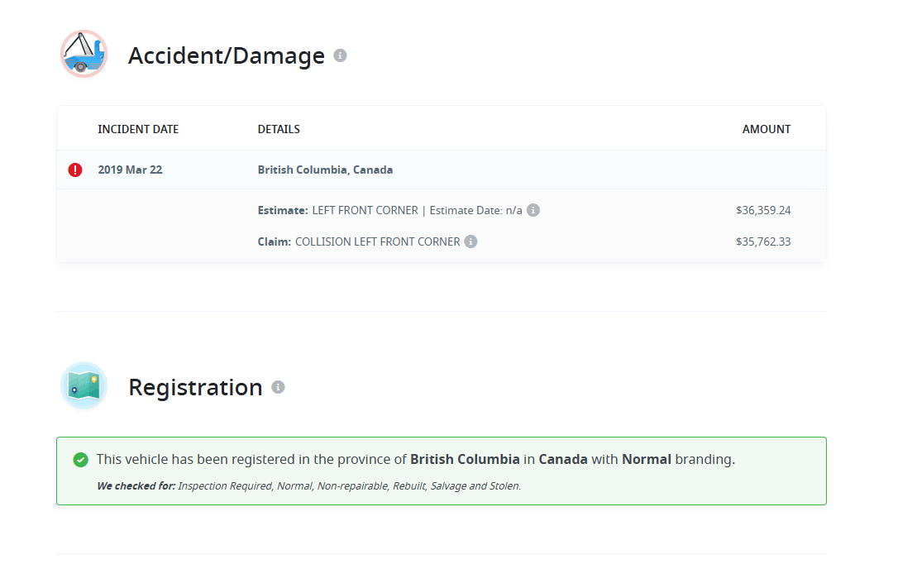Click the Normal branding text in notice
898x588 pixels.
[646, 459]
